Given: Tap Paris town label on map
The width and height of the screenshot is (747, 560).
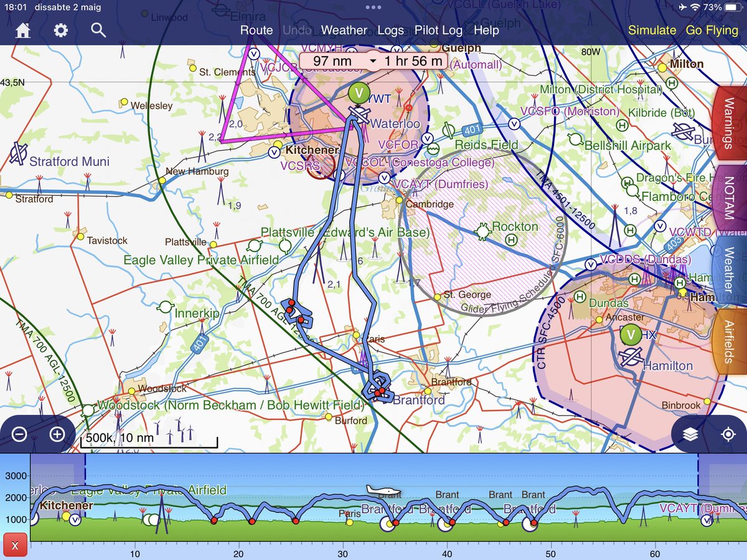Looking at the screenshot, I should 374,339.
